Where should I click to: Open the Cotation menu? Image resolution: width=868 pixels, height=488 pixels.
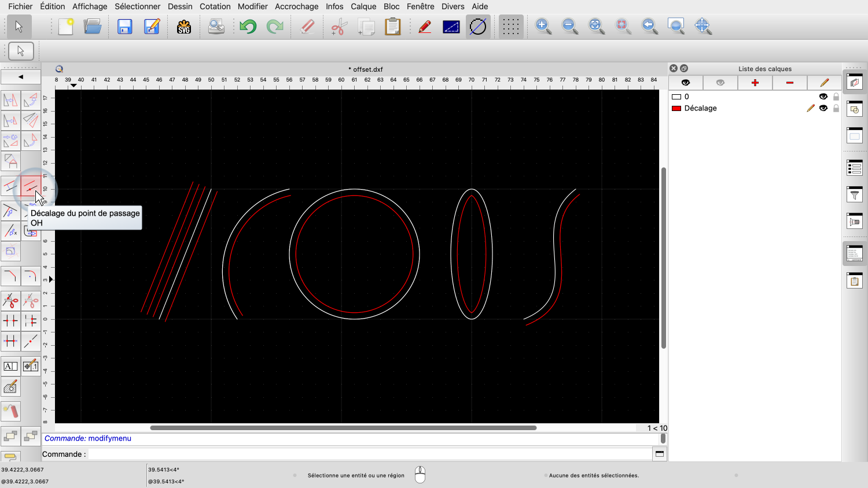[215, 6]
